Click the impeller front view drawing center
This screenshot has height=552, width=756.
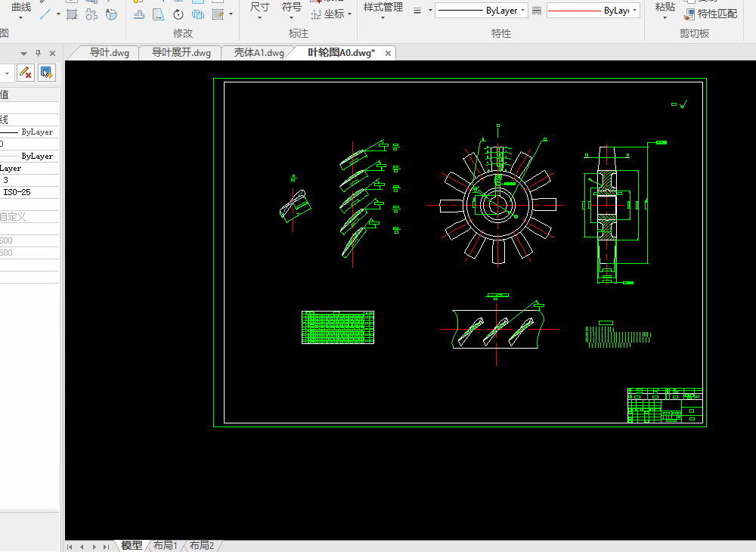[x=497, y=205]
